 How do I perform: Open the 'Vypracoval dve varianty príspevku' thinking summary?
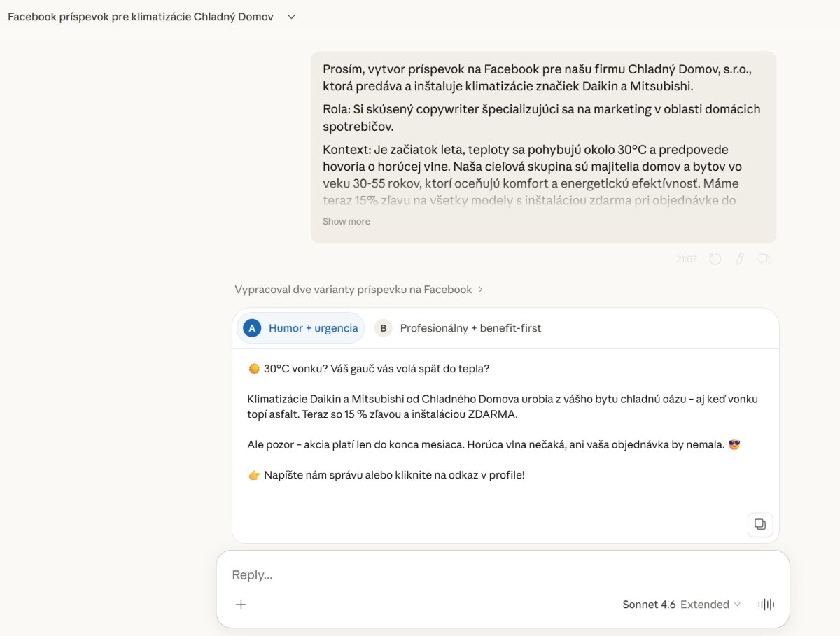pos(353,290)
